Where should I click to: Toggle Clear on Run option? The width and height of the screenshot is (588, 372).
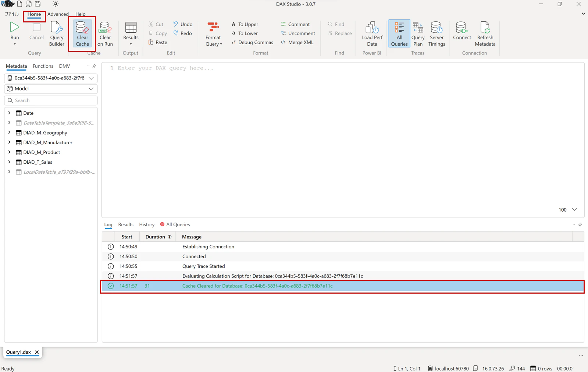coord(105,33)
